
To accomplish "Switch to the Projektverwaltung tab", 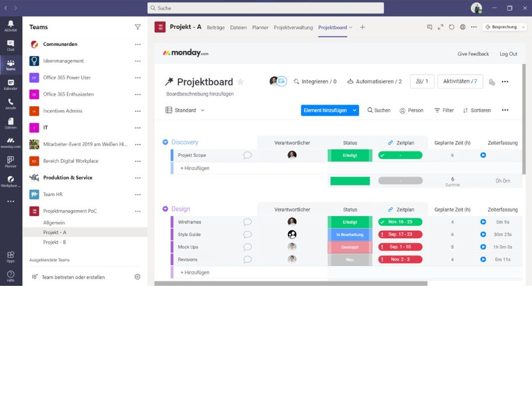I will tap(293, 28).
